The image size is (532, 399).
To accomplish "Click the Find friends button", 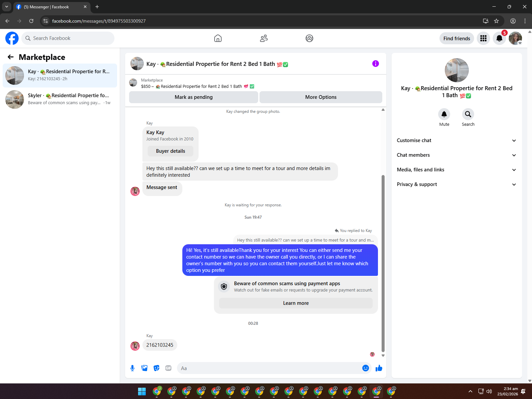I will click(456, 38).
